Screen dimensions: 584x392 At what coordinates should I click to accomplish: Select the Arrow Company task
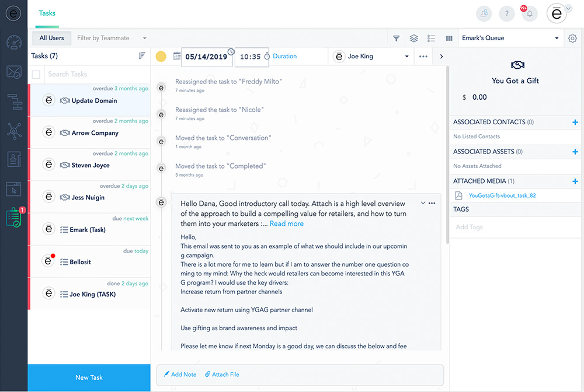click(x=90, y=132)
